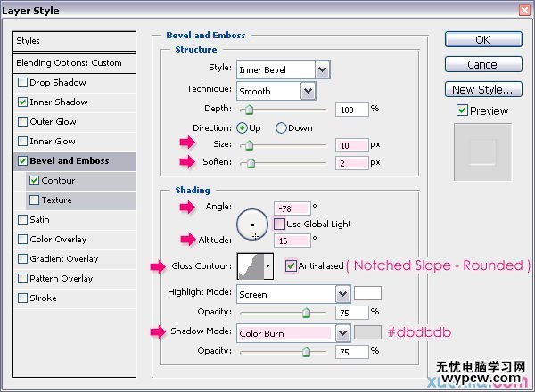Open the Texture sub-item label

tap(57, 200)
